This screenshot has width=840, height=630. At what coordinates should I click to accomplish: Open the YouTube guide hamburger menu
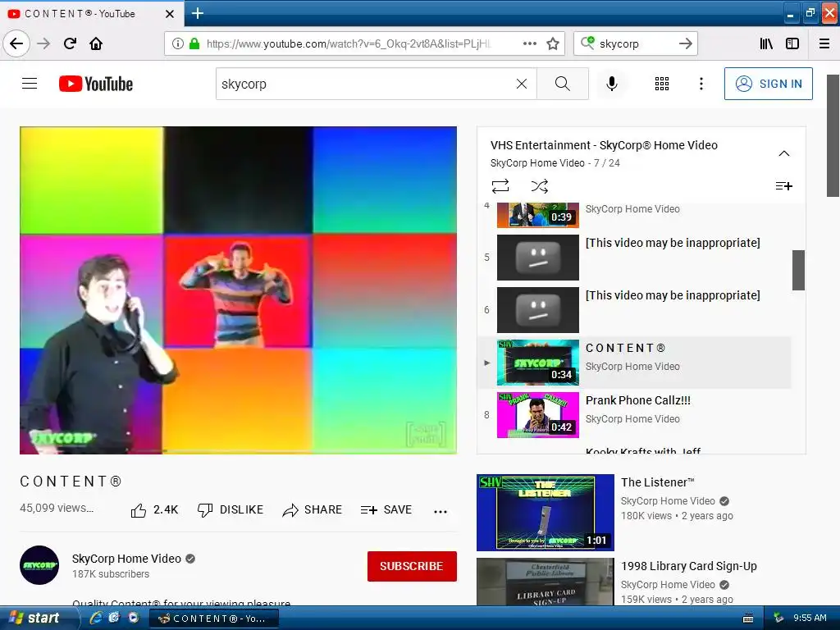point(30,84)
